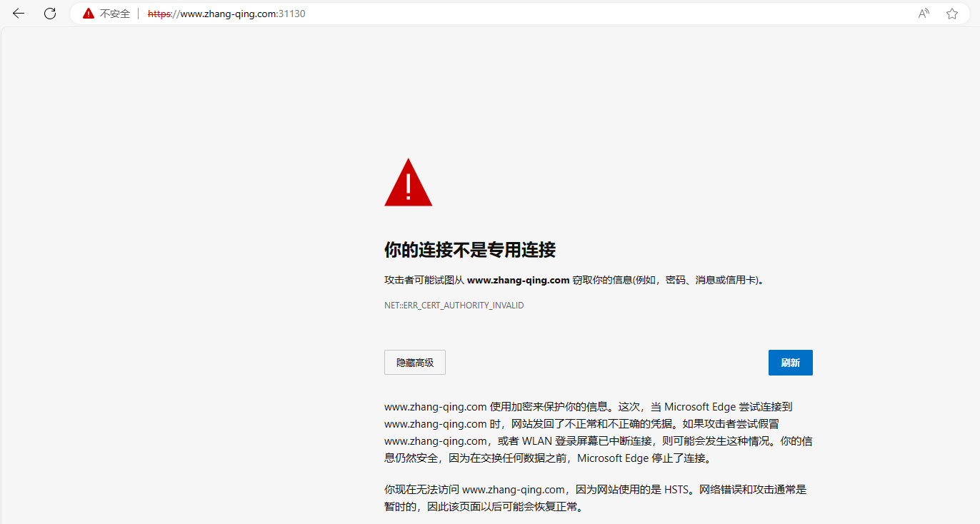Navigate back with the back arrow icon
Screen dimensions: 980x524
[17, 14]
